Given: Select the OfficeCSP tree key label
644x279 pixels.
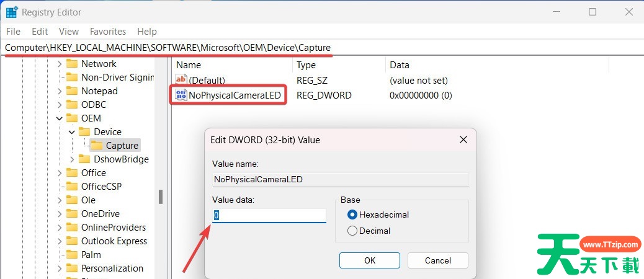Looking at the screenshot, I should [101, 186].
